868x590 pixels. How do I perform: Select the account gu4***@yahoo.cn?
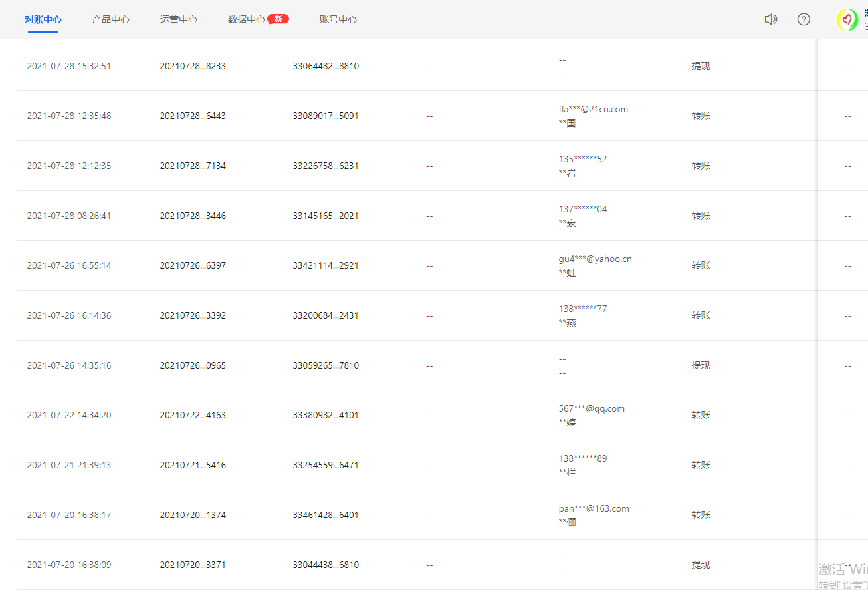coord(595,259)
